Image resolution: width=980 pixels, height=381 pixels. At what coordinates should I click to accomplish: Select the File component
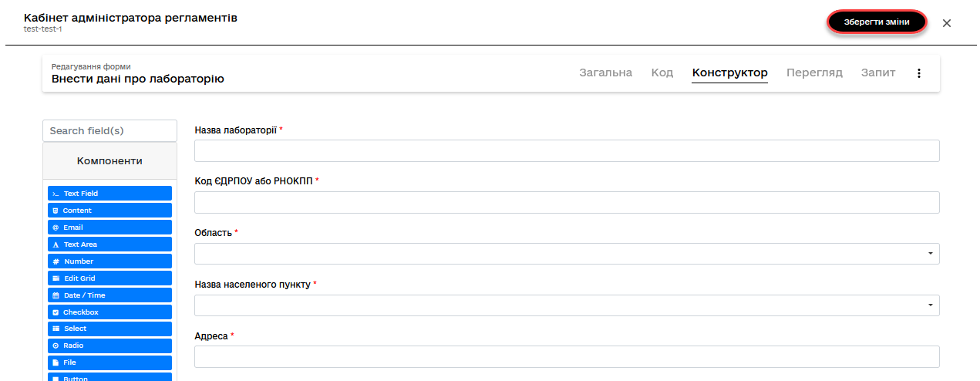(109, 362)
